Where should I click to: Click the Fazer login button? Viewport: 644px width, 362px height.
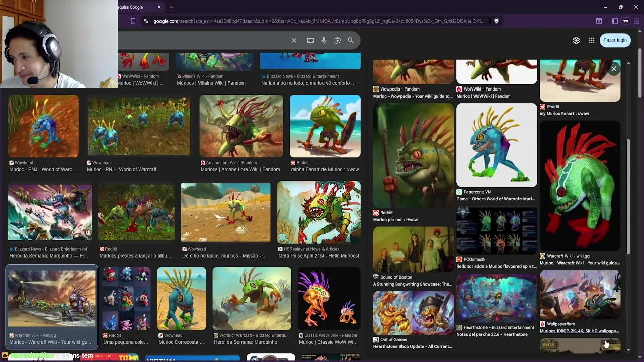(615, 40)
